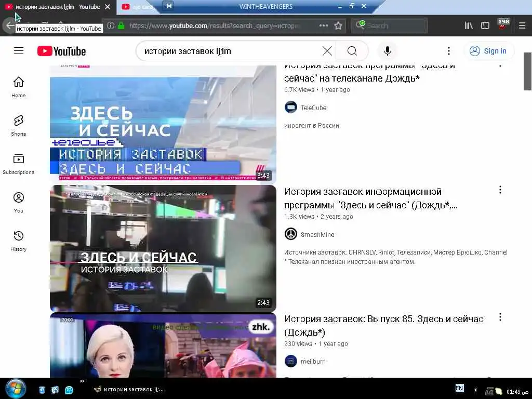Screen dimensions: 532x399
Task: Open action menu for Выпуск 85 video
Action: (500, 317)
